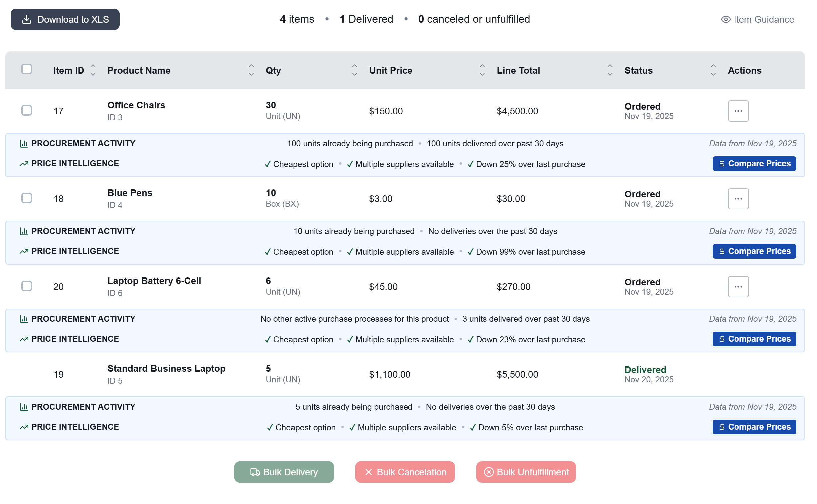Select the Laptop Battery 6-Cell checkbox
The height and width of the screenshot is (504, 817).
coord(27,286)
